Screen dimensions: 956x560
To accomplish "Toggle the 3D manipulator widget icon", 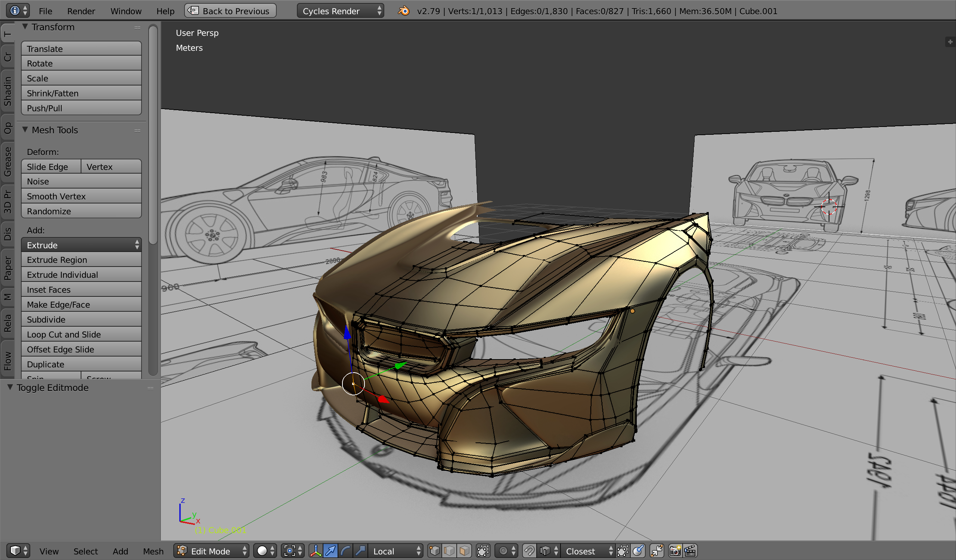I will pyautogui.click(x=315, y=551).
